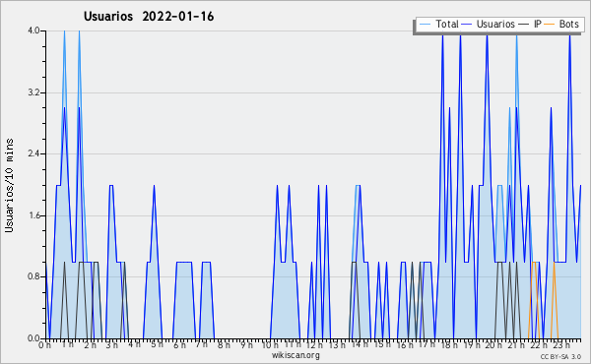
Task: Click the y-axis label 'Usuarios/10 mins'
Action: [9, 185]
